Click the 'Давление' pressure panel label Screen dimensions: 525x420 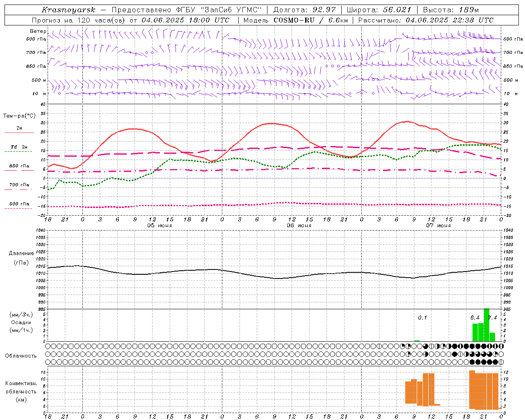tap(21, 253)
